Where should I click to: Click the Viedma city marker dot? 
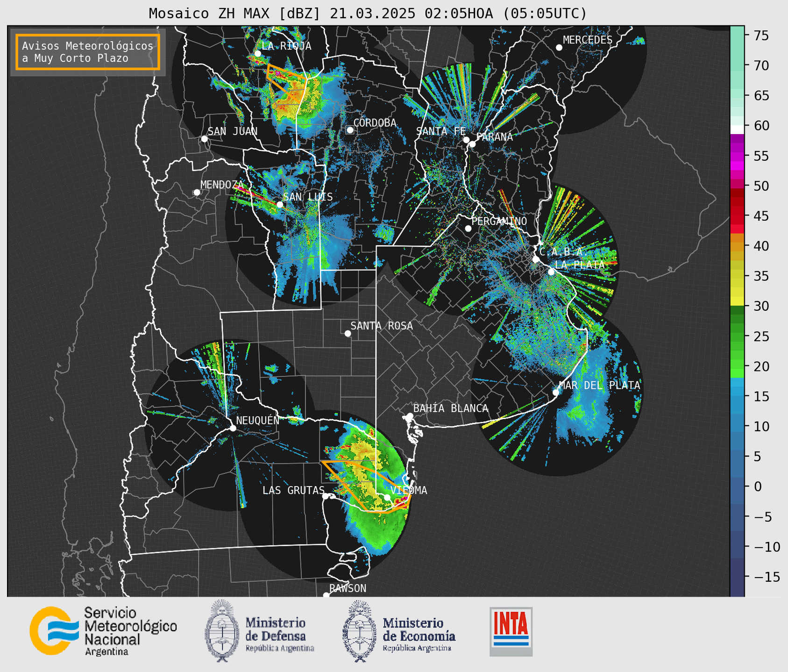387,498
